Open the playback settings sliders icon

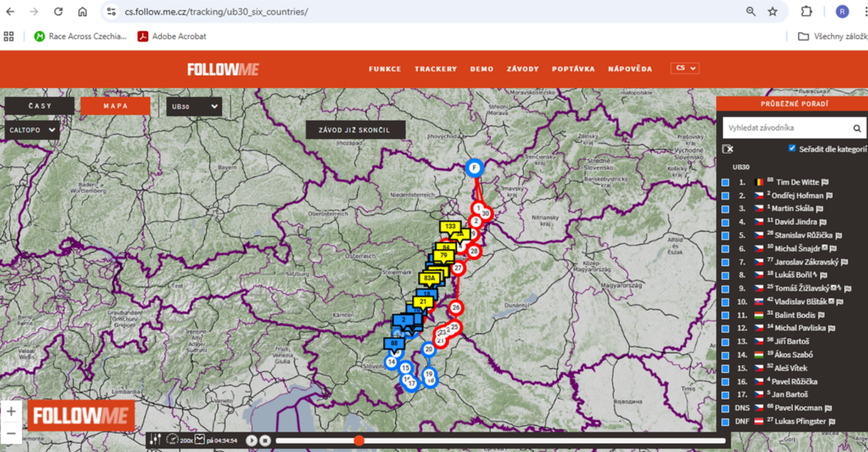coord(153,439)
